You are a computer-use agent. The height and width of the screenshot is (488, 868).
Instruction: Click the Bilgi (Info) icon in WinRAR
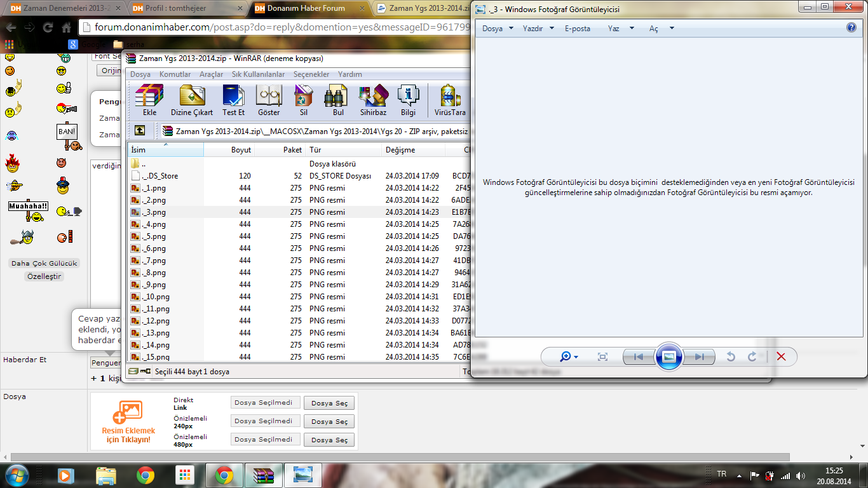pyautogui.click(x=408, y=100)
